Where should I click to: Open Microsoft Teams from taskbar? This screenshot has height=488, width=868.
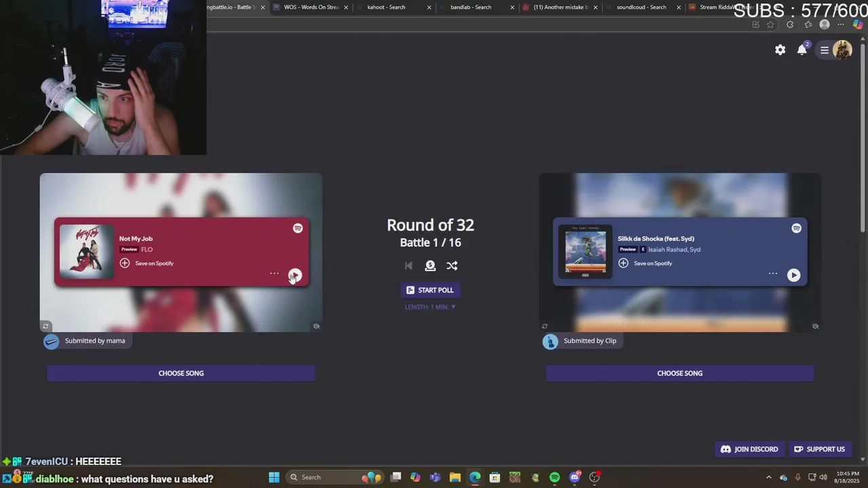tap(435, 477)
